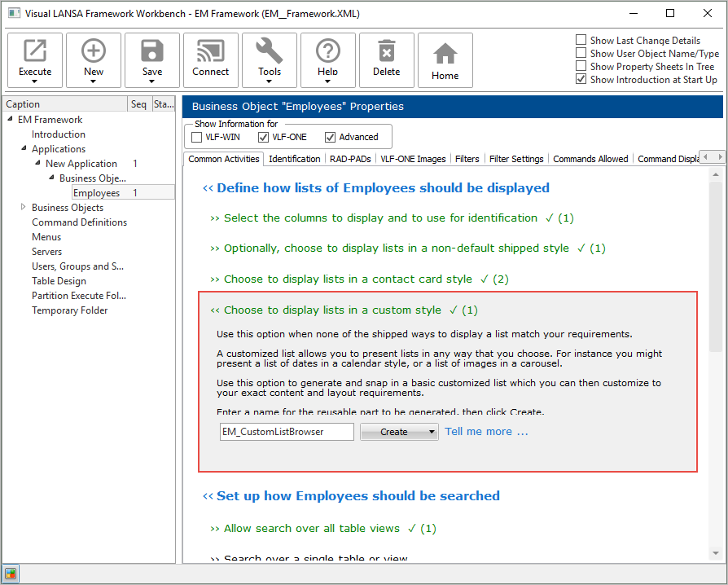Screen dimensions: 728x585
Task: Open the VLF-ONE Images tab
Action: (x=413, y=159)
